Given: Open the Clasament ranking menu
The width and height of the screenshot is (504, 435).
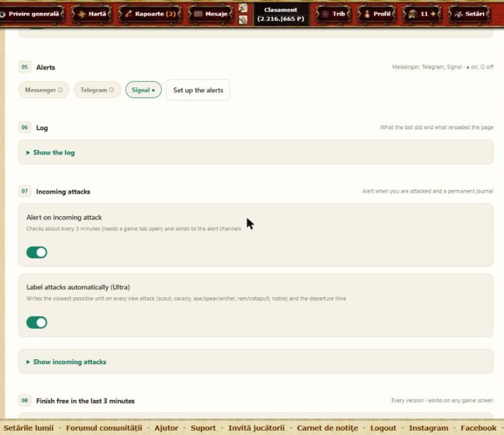Looking at the screenshot, I should 281,15.
